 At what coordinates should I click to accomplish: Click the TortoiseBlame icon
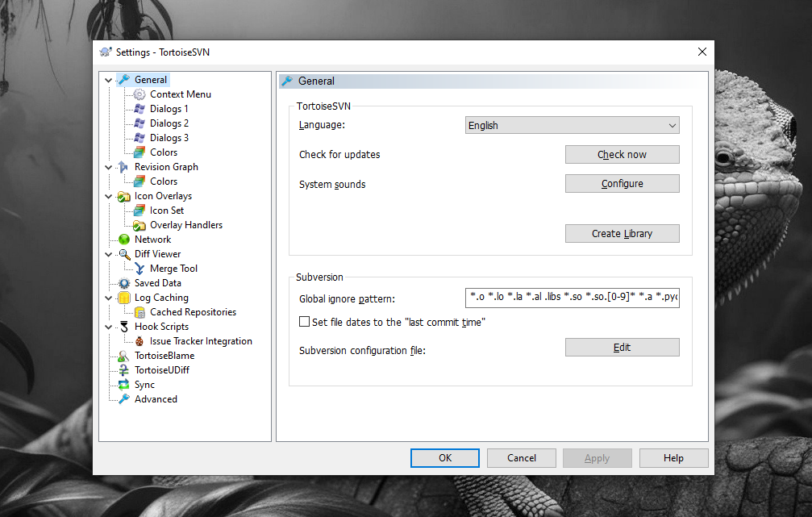(x=123, y=356)
